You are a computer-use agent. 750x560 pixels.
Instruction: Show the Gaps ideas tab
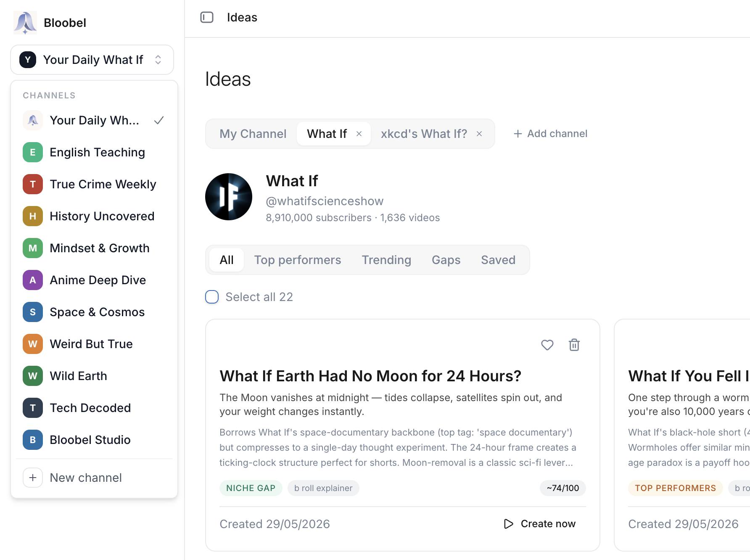pyautogui.click(x=446, y=260)
